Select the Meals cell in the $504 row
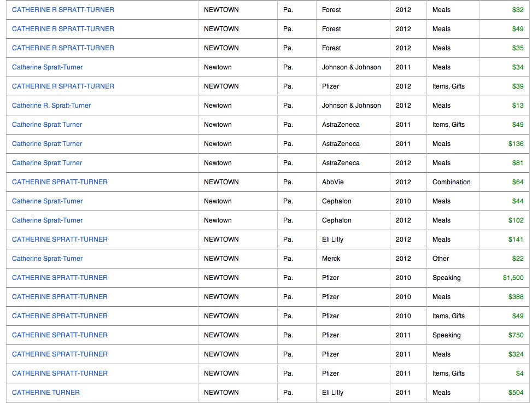Screen dimensions: 532x403 tap(453, 393)
